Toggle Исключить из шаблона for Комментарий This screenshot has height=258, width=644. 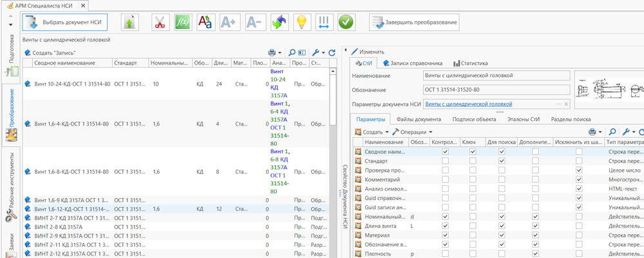[x=579, y=180]
